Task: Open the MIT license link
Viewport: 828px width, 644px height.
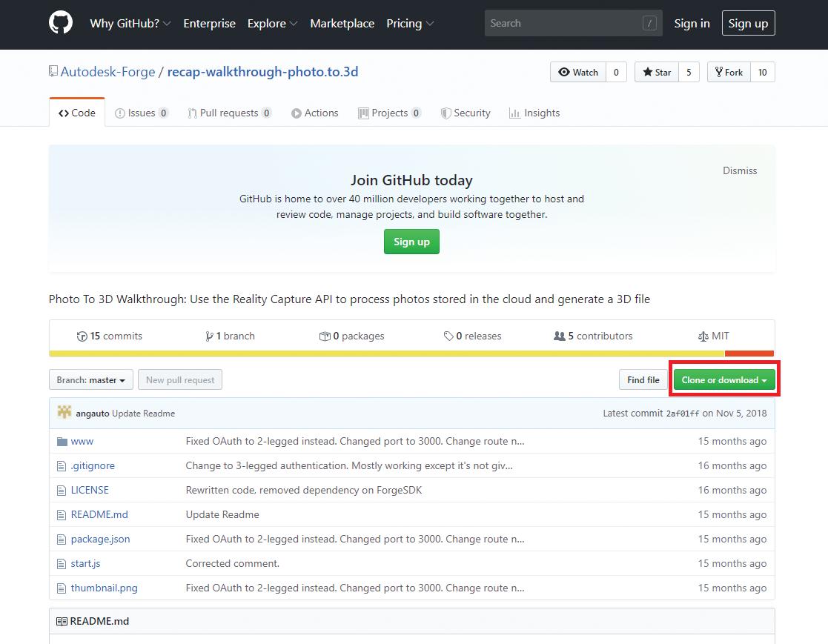Action: 713,336
